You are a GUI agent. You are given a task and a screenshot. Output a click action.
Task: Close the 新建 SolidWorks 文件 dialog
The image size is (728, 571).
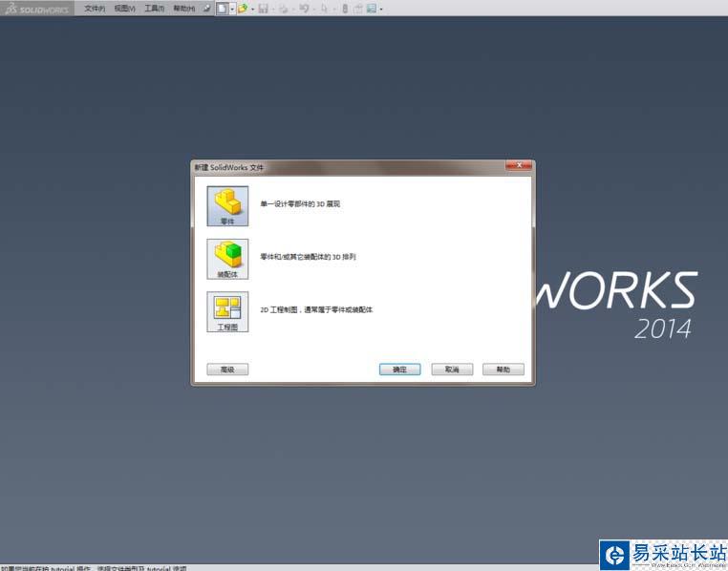(519, 165)
